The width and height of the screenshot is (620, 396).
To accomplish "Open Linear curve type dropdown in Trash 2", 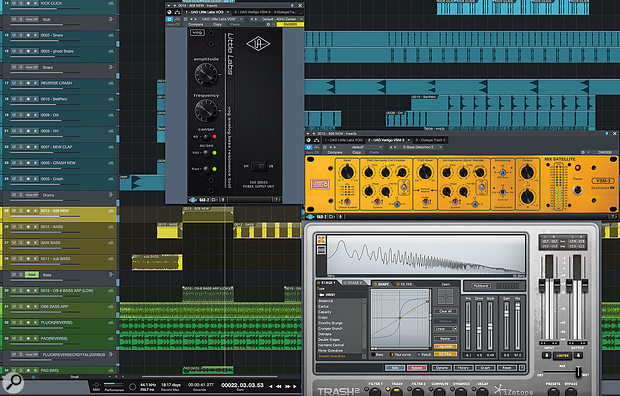I will coord(446,329).
